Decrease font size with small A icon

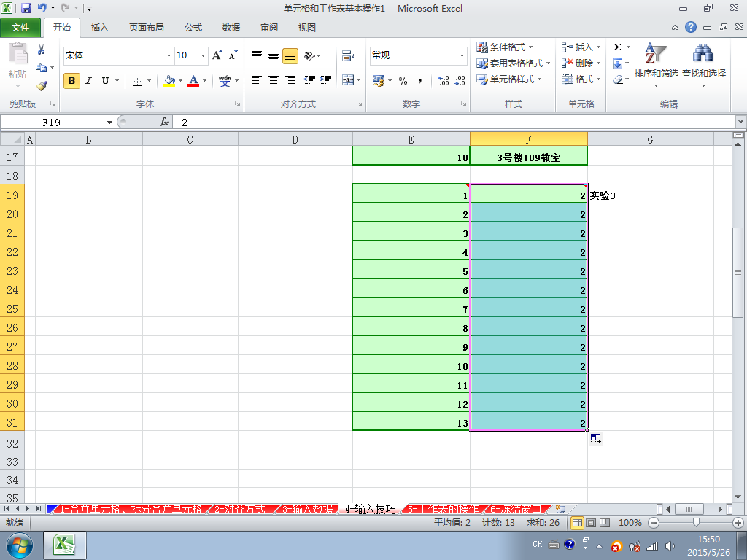coord(233,55)
